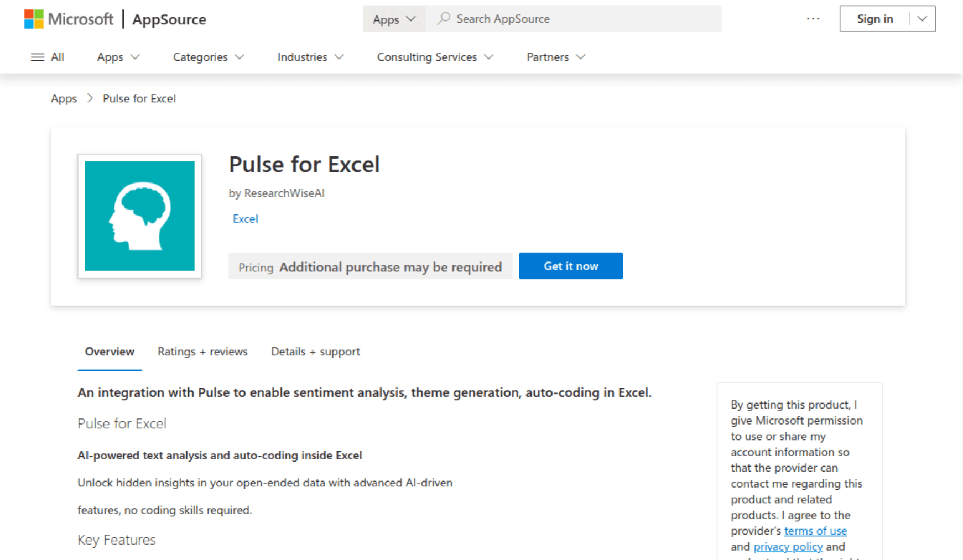Switch to Details + support tab
This screenshot has width=963, height=560.
click(x=315, y=352)
